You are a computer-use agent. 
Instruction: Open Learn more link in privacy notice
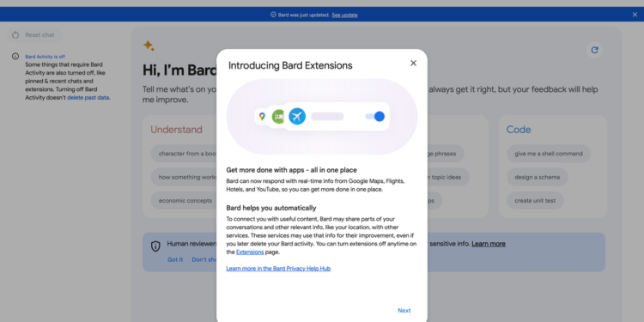coord(489,244)
